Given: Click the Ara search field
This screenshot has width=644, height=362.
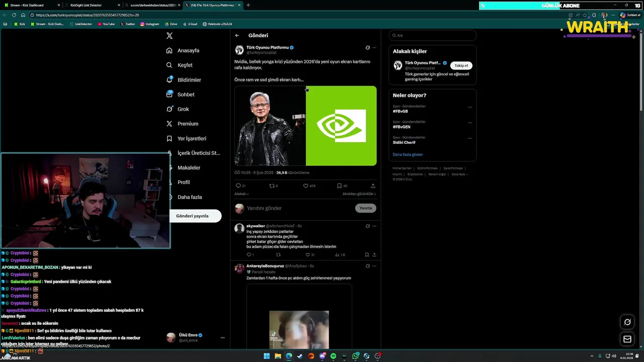Looking at the screenshot, I should [433, 36].
